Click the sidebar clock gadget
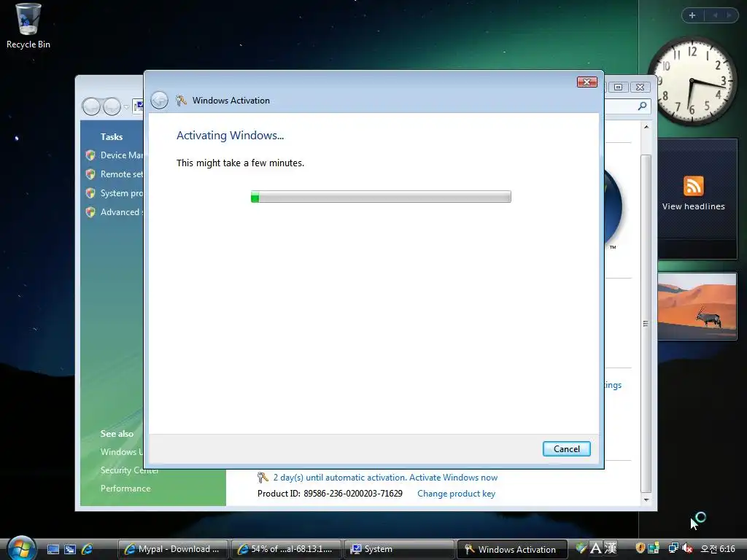The image size is (747, 560). (693, 82)
